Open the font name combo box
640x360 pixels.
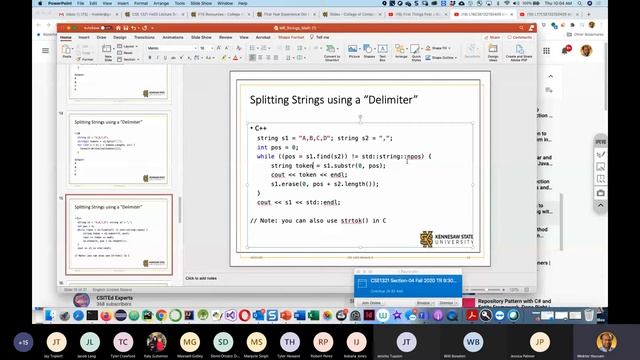[171, 48]
